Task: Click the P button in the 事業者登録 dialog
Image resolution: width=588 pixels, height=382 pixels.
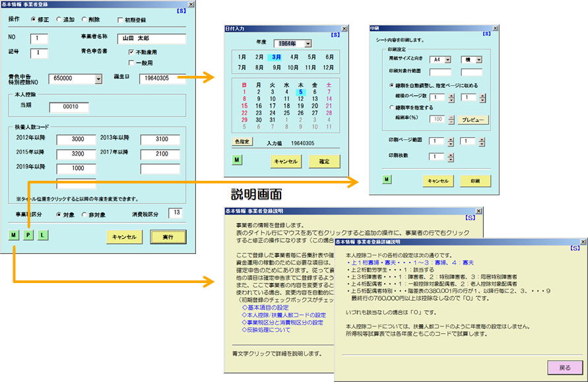Action: [28, 235]
